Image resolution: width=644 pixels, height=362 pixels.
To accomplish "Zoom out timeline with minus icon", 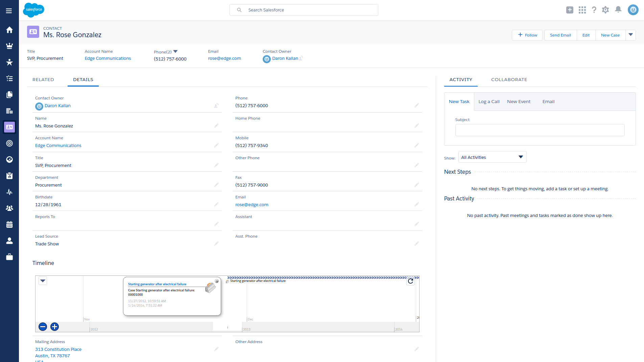I will tap(43, 327).
